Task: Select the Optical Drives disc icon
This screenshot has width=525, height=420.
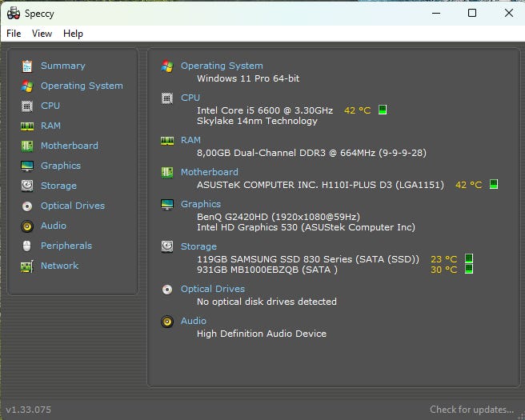Action: tap(27, 206)
